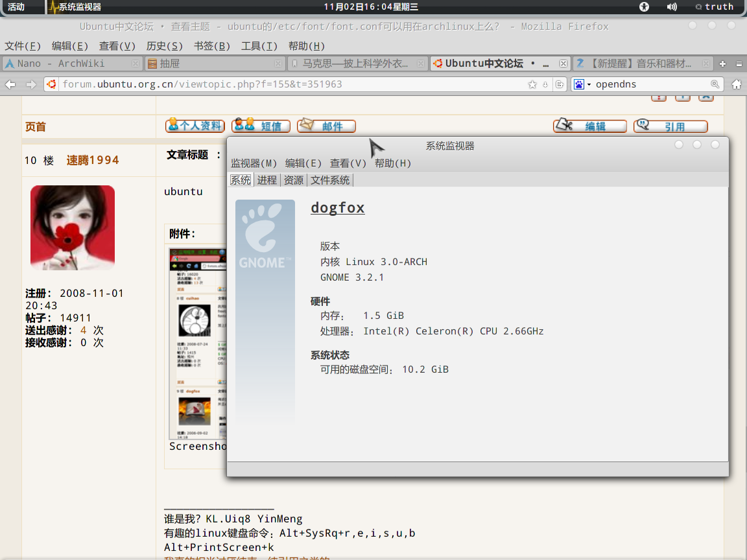Open Firefox 编辑(E) menu

pos(69,46)
